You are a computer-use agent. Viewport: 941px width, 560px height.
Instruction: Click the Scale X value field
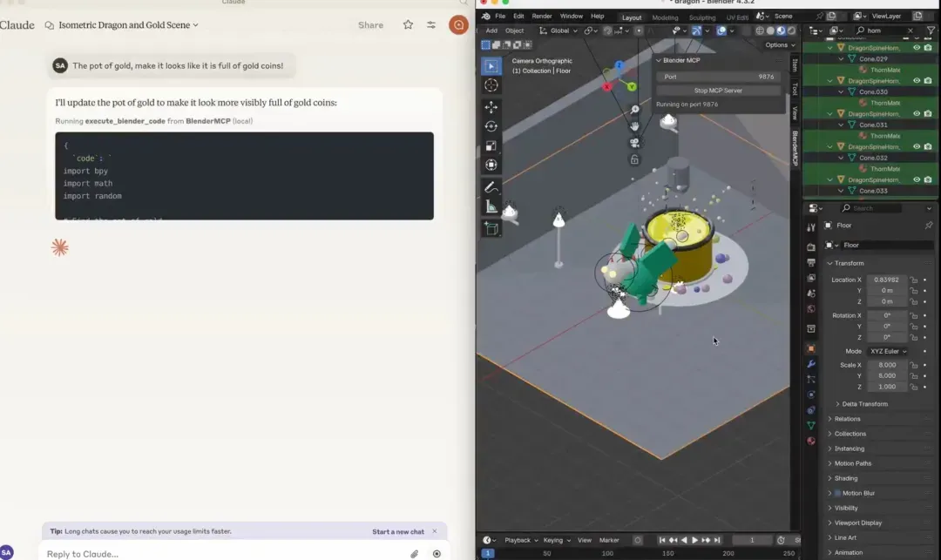click(886, 365)
